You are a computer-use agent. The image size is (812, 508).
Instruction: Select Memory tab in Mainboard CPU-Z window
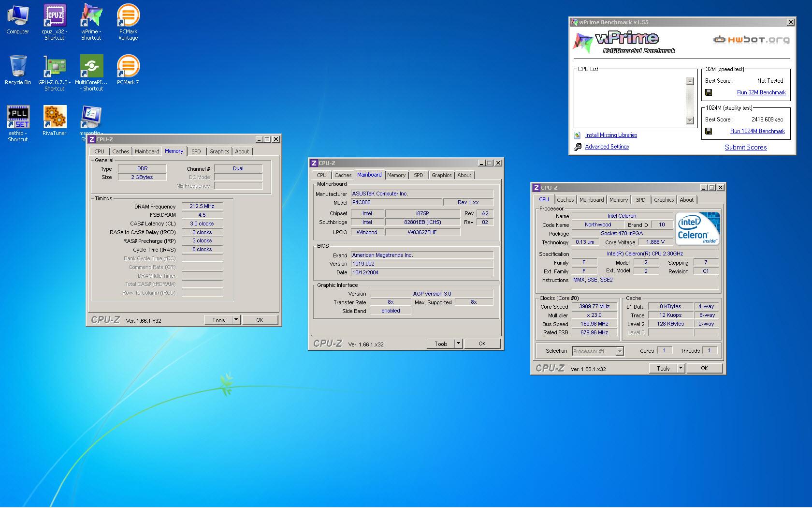pyautogui.click(x=396, y=175)
